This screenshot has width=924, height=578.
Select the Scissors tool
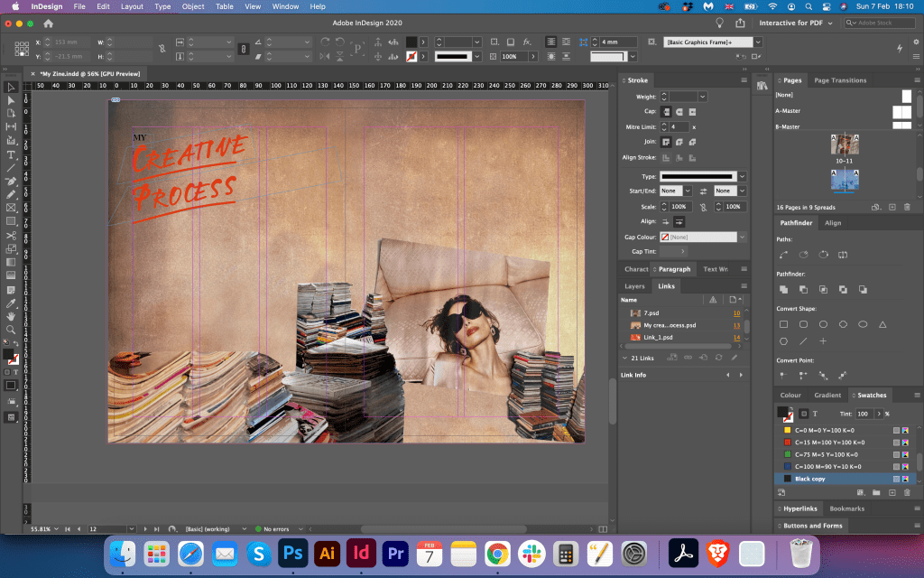pyautogui.click(x=12, y=236)
